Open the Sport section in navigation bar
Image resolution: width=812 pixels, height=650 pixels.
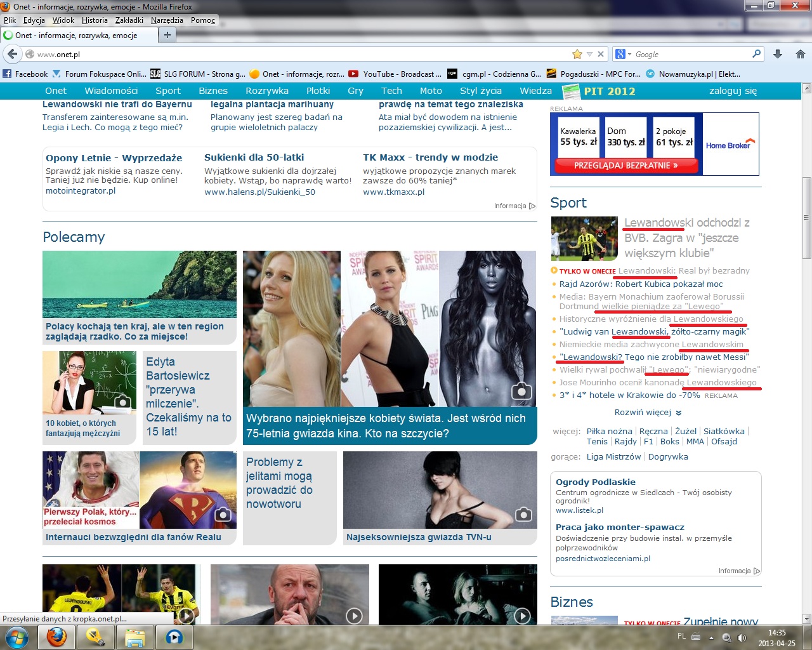pyautogui.click(x=168, y=91)
